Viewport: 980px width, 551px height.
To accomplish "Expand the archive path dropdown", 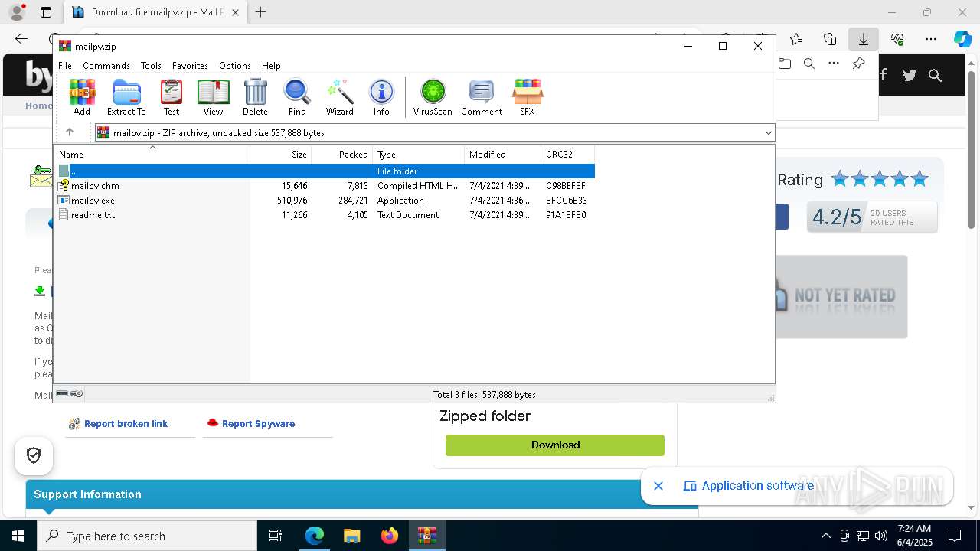I will [x=768, y=133].
